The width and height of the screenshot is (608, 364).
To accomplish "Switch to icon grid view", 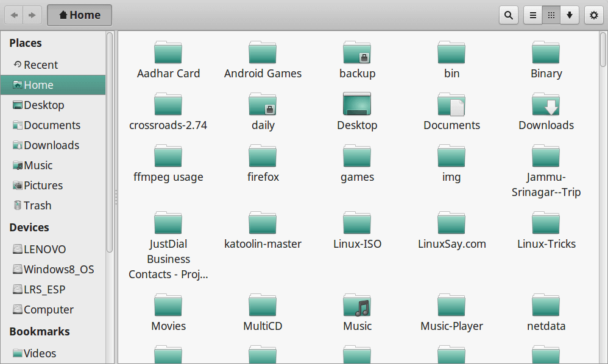I will 551,15.
